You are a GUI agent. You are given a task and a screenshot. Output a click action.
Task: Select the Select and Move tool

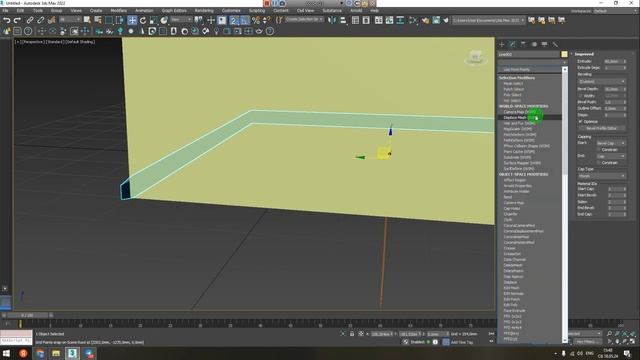click(x=132, y=20)
